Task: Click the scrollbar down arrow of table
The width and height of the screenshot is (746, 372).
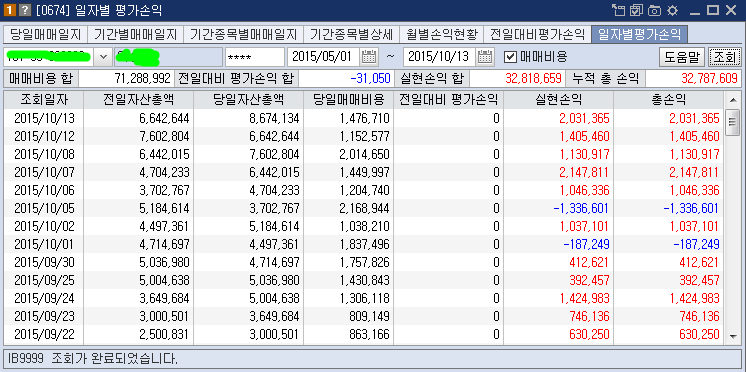Action: click(732, 336)
